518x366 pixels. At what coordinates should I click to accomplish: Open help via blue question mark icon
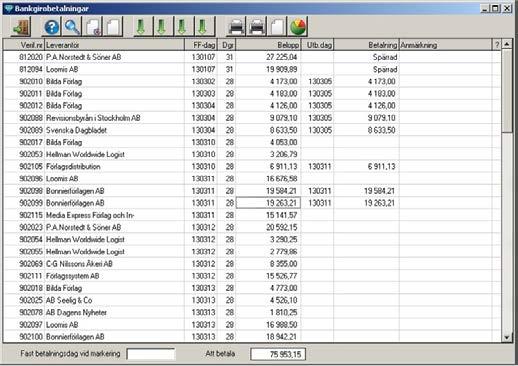point(51,26)
